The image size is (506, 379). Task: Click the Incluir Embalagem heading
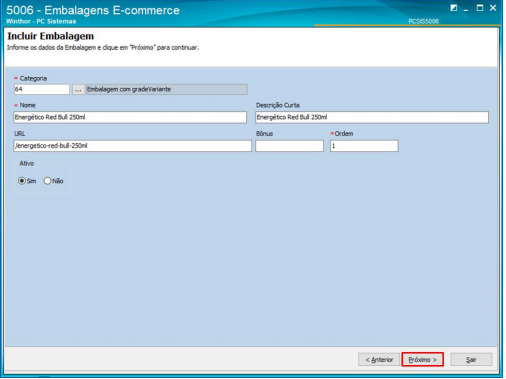tap(51, 36)
